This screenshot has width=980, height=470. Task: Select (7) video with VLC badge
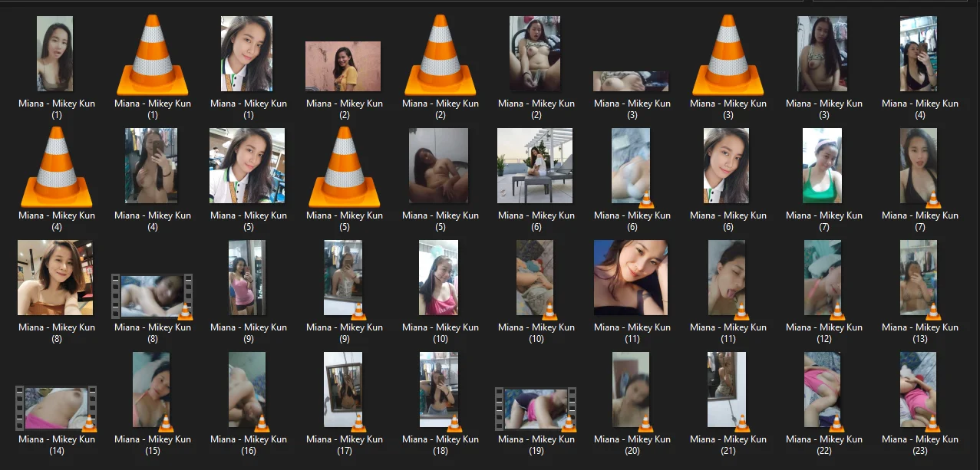pos(920,167)
